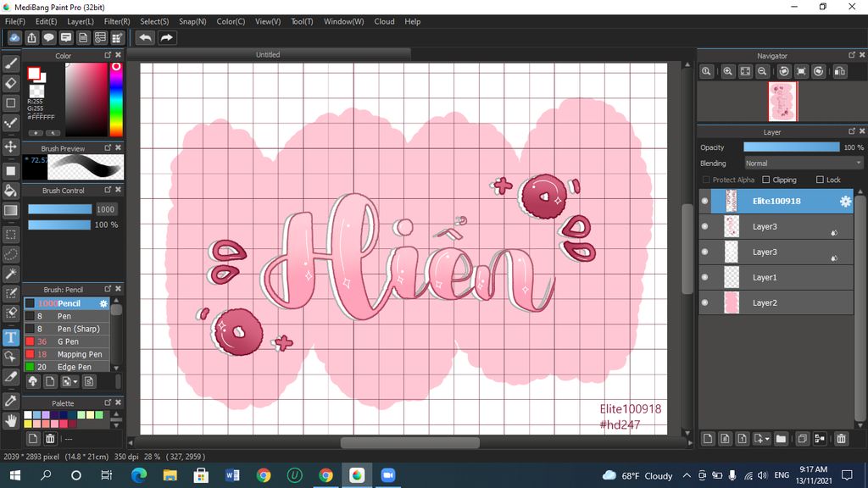Image resolution: width=868 pixels, height=488 pixels.
Task: Select the Pen (Sharp) brush
Action: (x=67, y=329)
